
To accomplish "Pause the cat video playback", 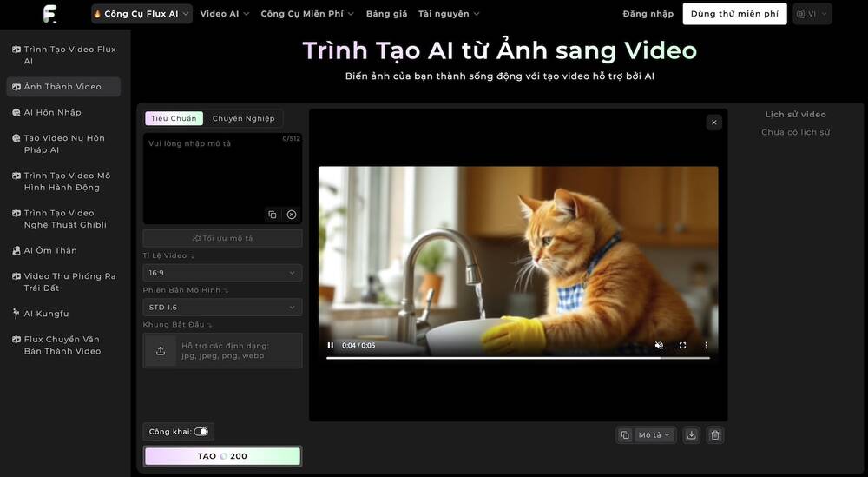I will (x=331, y=345).
